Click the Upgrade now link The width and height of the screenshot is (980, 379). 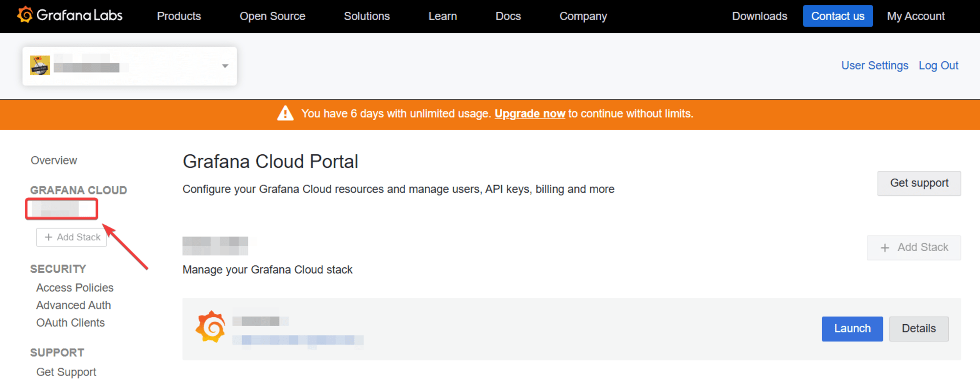pyautogui.click(x=530, y=114)
